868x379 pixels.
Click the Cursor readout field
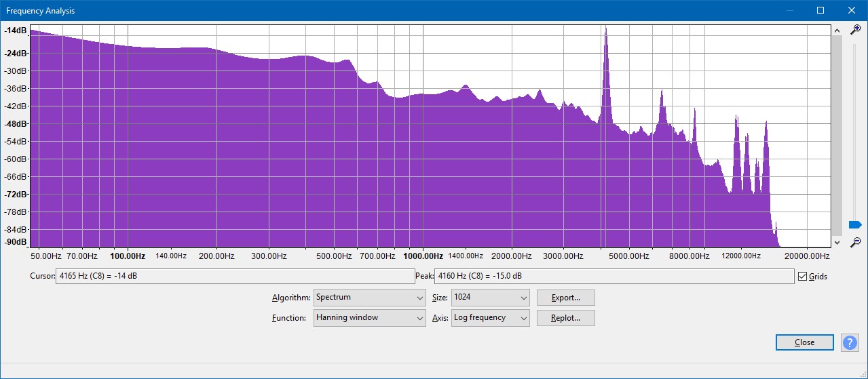coord(235,277)
